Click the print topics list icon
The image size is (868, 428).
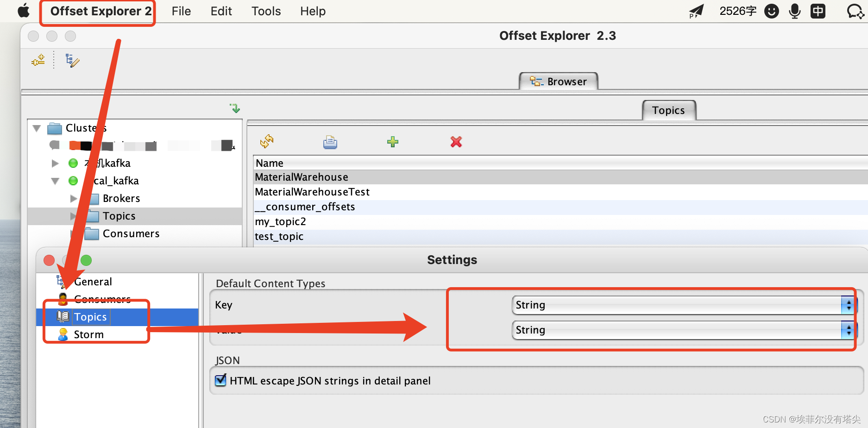click(x=330, y=142)
